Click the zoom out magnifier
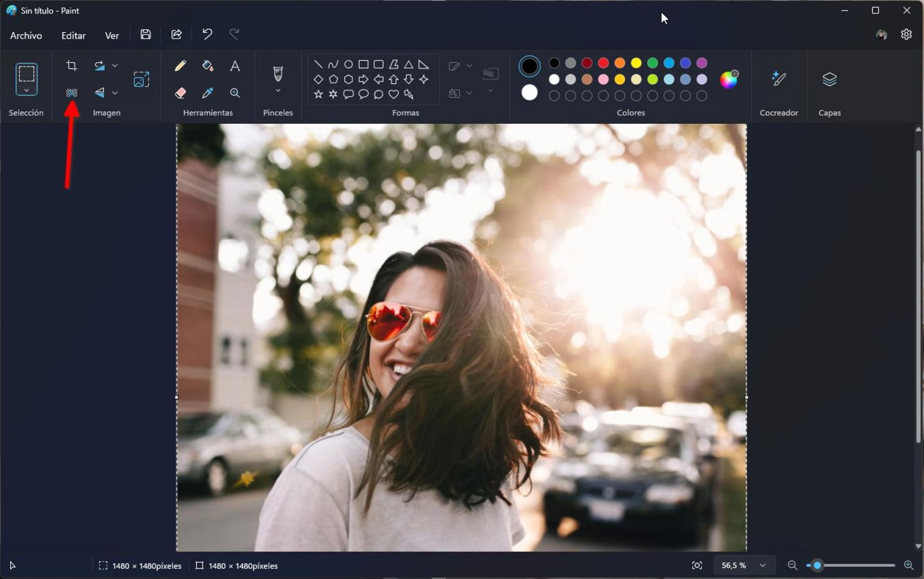 (792, 566)
